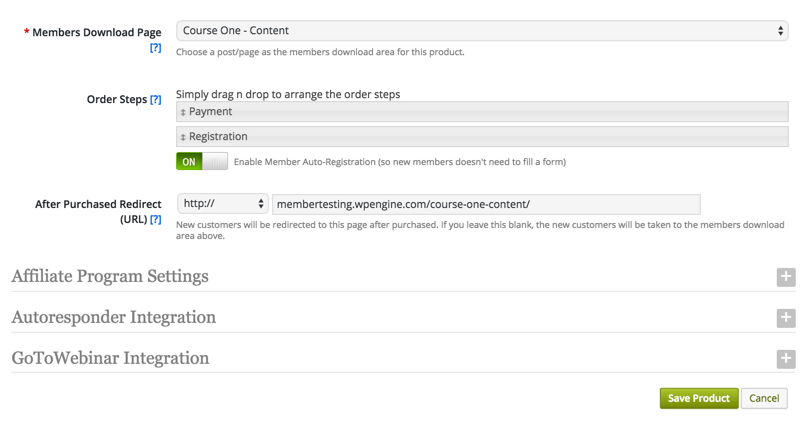Click the GoToWebinar Integration heading
Image resolution: width=806 pixels, height=421 pixels.
tap(110, 358)
